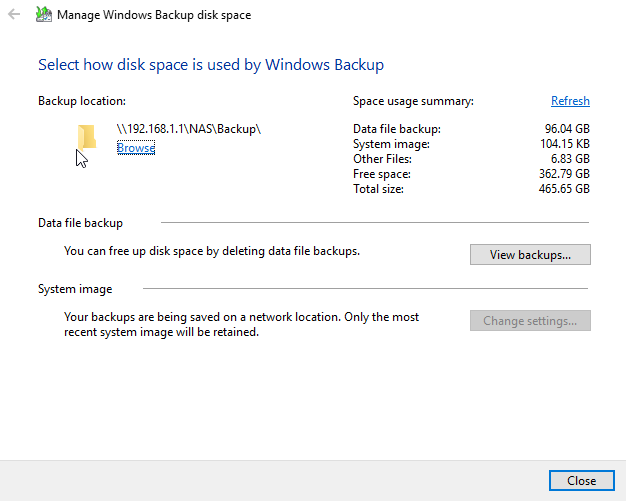Click the backup location folder icon

click(x=87, y=137)
